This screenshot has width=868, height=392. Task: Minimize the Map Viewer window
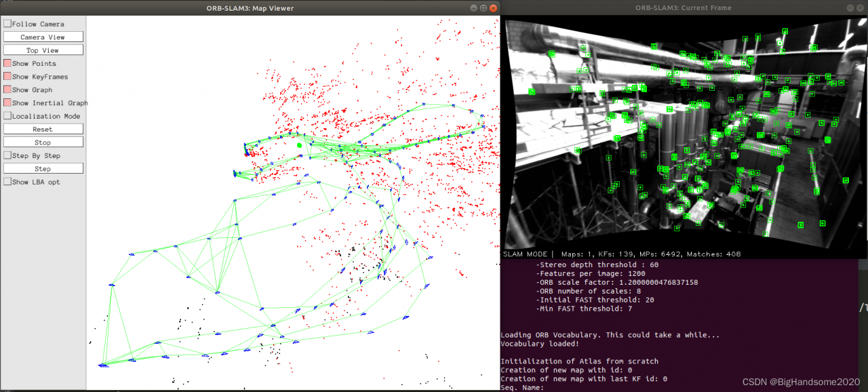point(473,8)
